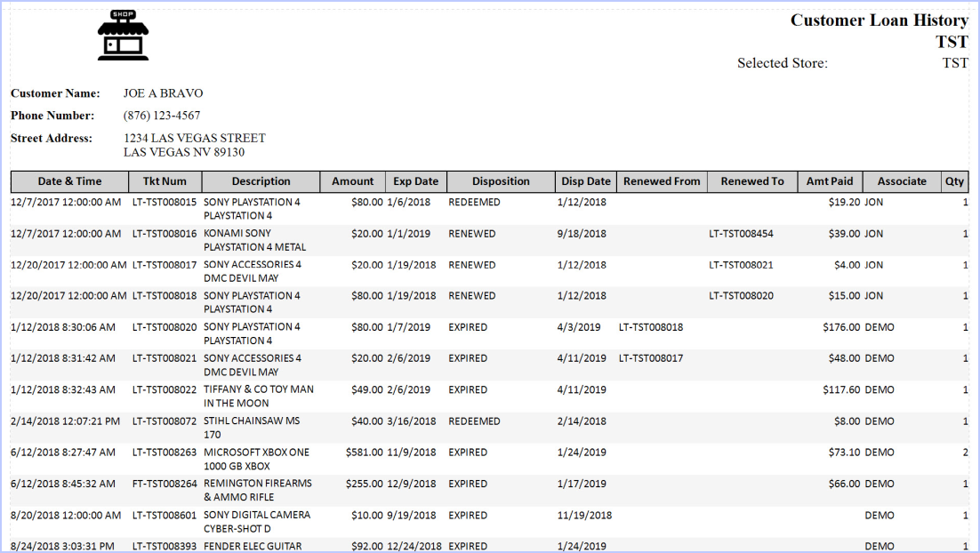Click the Renewed From column header
The image size is (980, 553).
coord(662,181)
